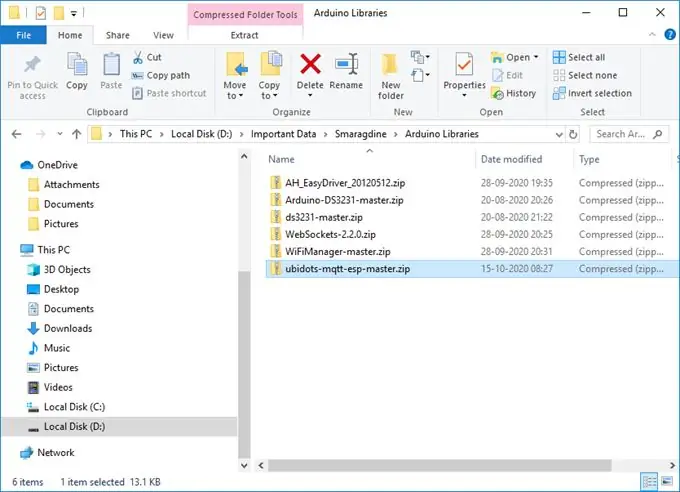Image resolution: width=680 pixels, height=492 pixels.
Task: Click the Open button in ribbon
Action: click(x=514, y=57)
